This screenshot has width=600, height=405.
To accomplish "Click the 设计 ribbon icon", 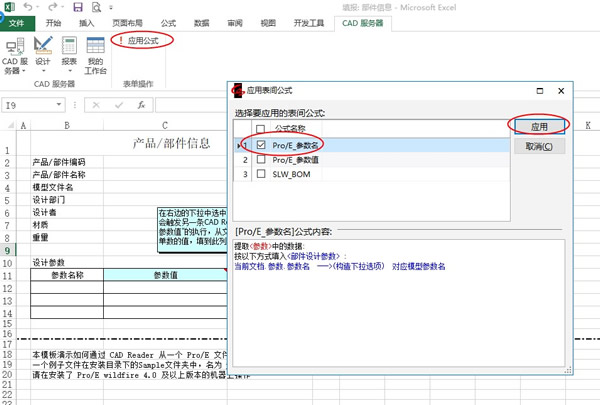I will click(43, 55).
